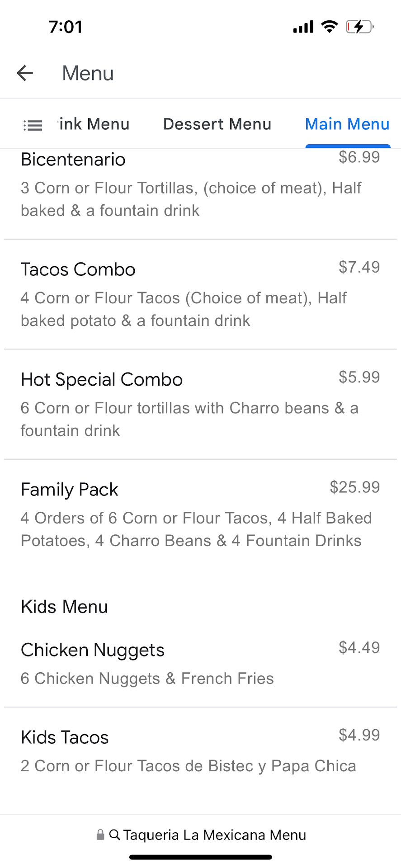
Task: Tap the 7:01 clock in status bar
Action: click(x=66, y=27)
